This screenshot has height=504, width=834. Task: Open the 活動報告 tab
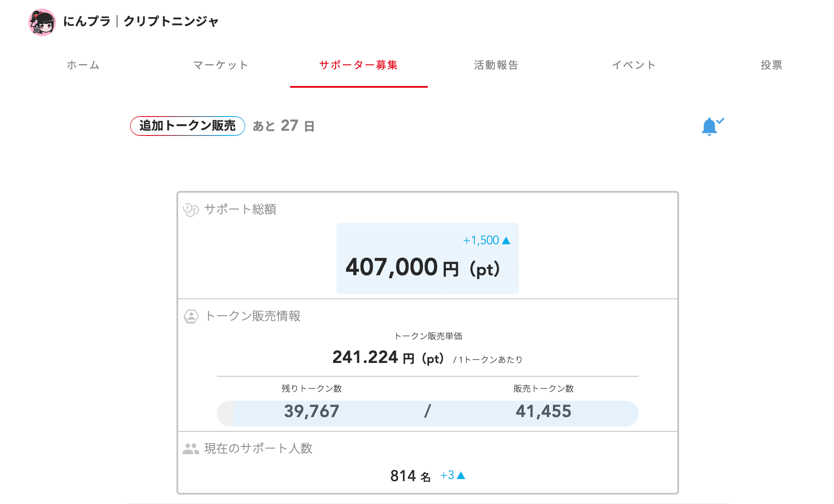[496, 65]
